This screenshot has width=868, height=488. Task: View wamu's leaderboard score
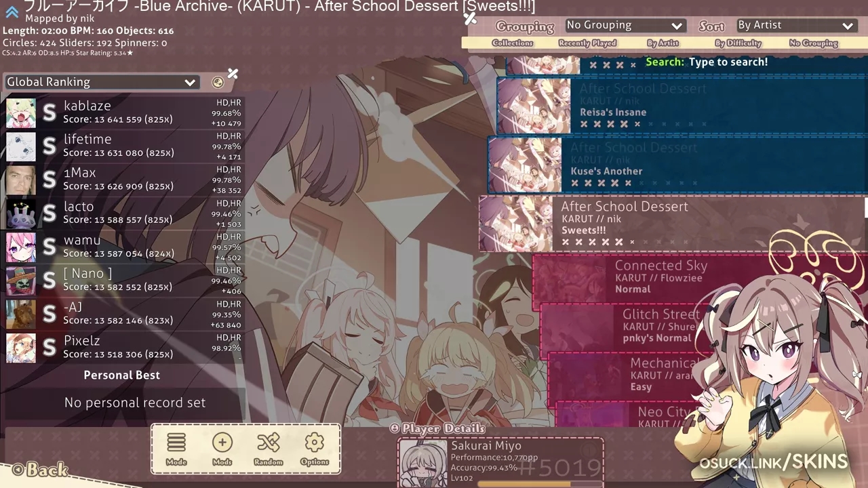click(x=123, y=247)
